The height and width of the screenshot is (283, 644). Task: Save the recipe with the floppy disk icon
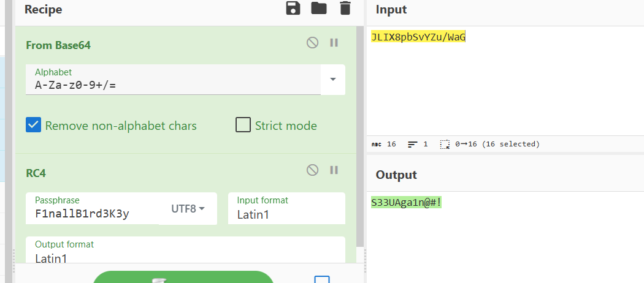pos(293,9)
